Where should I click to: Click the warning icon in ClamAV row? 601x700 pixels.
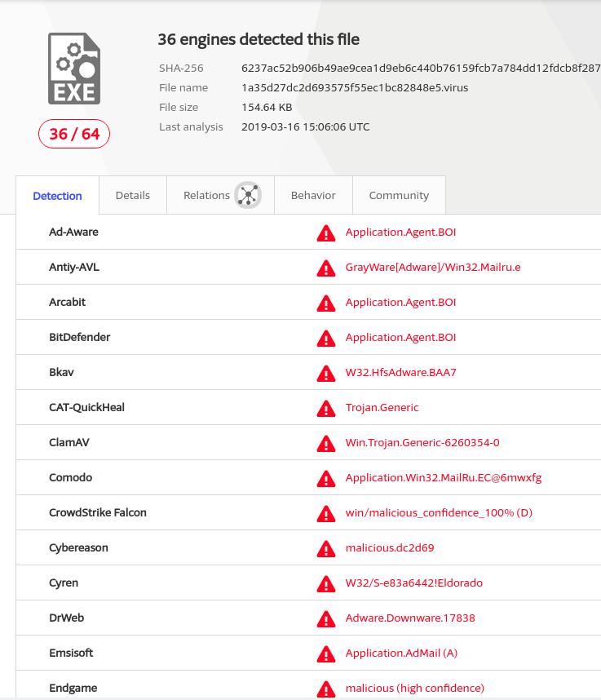[x=326, y=444]
